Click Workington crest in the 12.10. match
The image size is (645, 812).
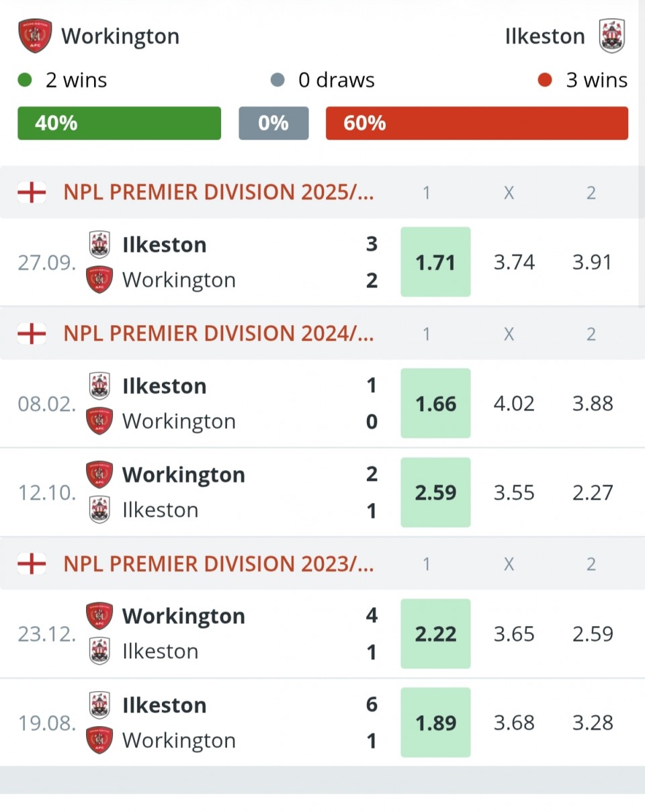tap(99, 475)
